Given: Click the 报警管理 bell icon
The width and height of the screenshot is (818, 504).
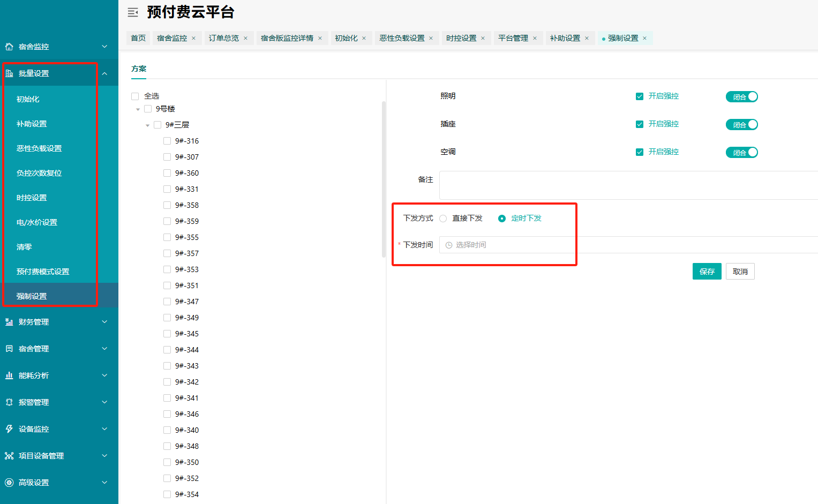Looking at the screenshot, I should tap(9, 402).
